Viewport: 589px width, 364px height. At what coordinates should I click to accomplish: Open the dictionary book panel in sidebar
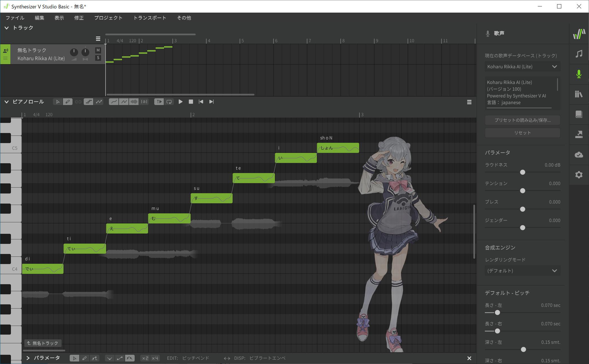click(579, 114)
